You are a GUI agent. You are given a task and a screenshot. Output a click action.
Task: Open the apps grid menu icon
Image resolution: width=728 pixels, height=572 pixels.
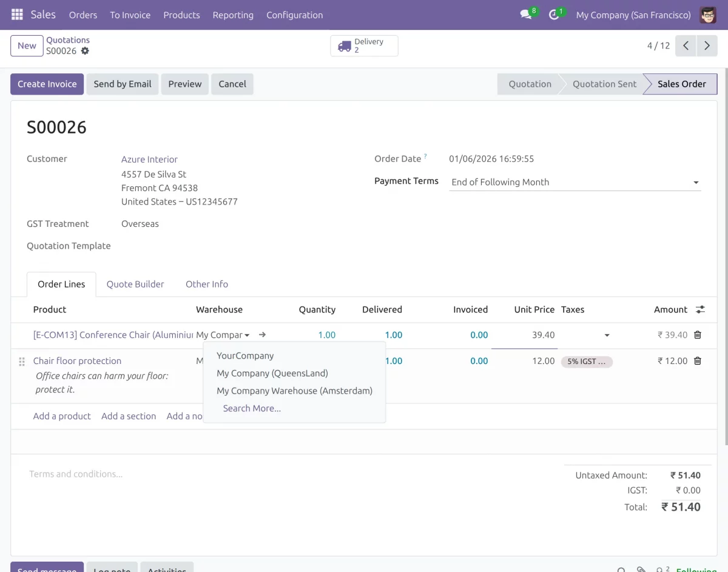[x=17, y=15]
